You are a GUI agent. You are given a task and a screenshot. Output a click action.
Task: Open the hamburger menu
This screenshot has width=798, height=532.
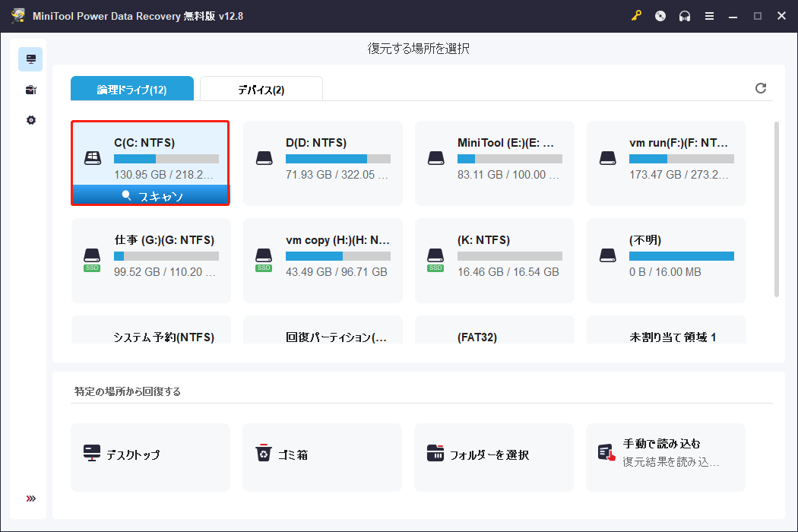(709, 15)
